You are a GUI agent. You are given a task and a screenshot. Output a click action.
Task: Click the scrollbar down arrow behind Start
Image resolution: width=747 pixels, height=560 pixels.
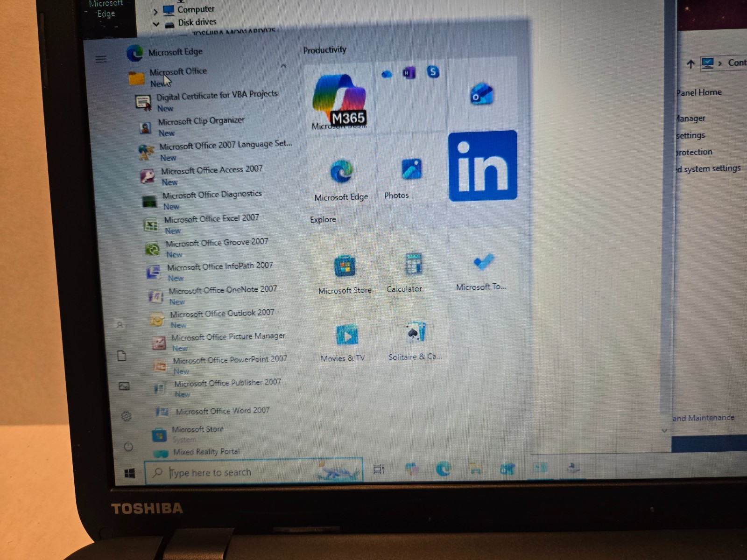(664, 430)
